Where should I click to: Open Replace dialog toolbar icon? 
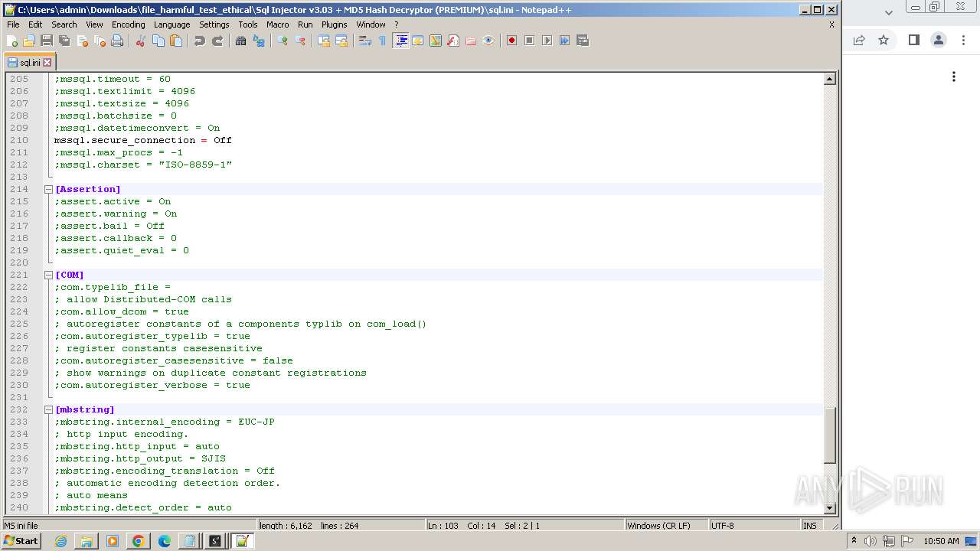(259, 41)
